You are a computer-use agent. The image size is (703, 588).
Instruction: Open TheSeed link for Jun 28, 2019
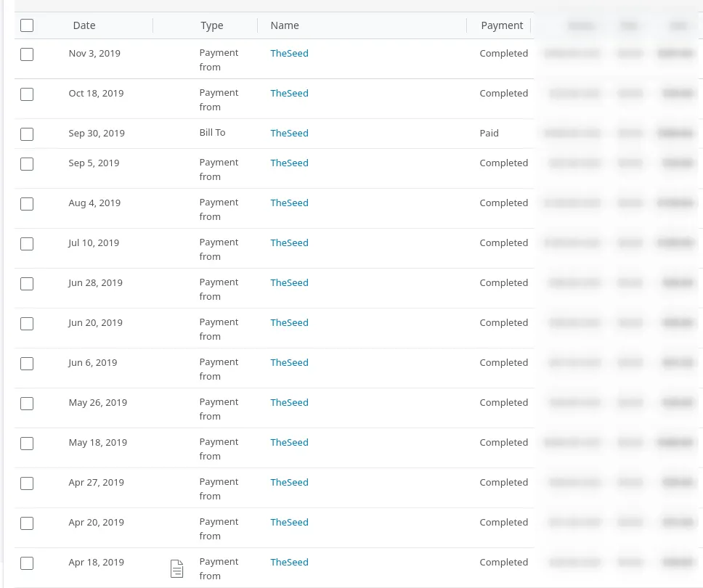(x=289, y=282)
